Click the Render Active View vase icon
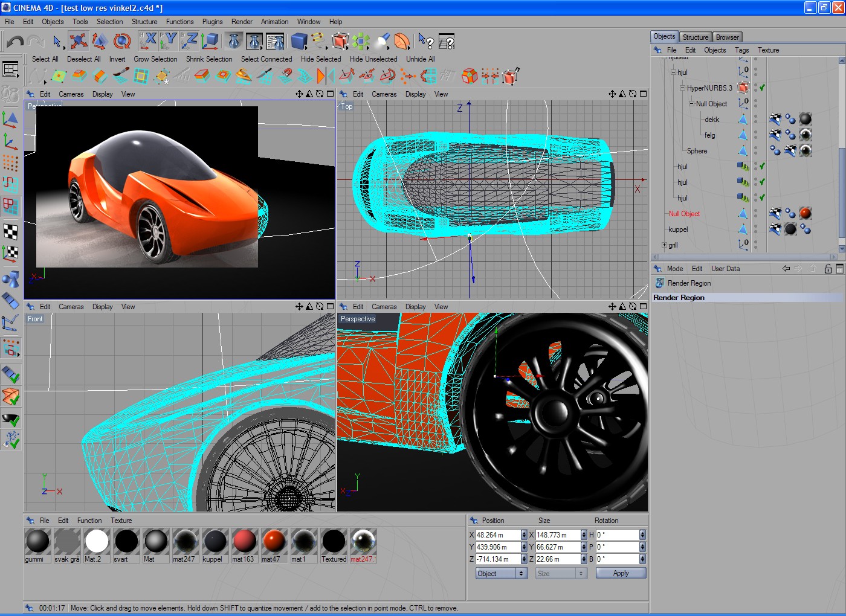Image resolution: width=846 pixels, height=616 pixels. 234,41
